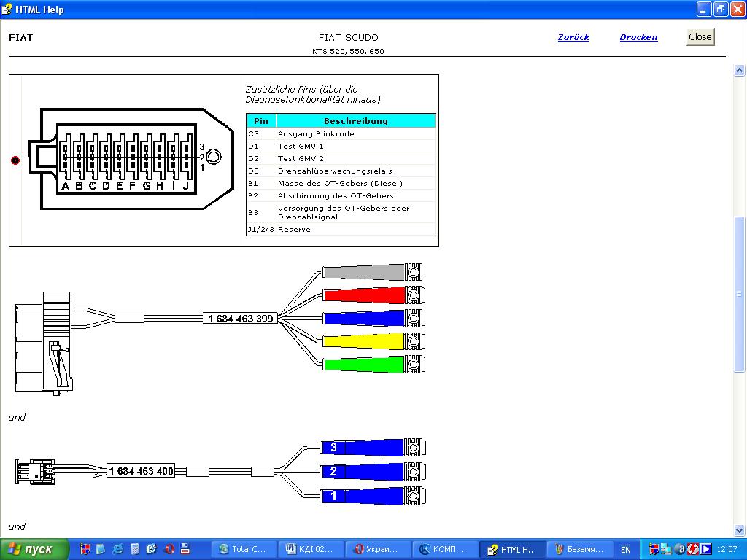Image resolution: width=747 pixels, height=560 pixels.
Task: Open the Start (пуск) menu
Action: (34, 549)
